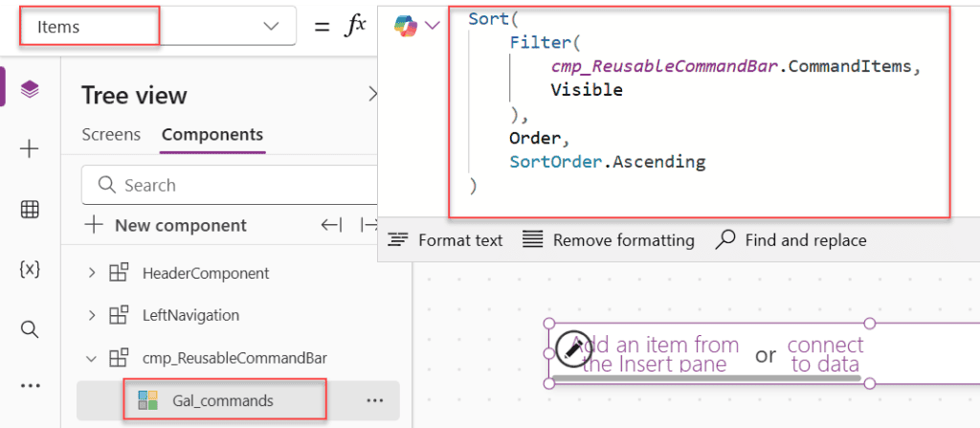Click SortOrder.Ascending in the formula

click(x=608, y=162)
